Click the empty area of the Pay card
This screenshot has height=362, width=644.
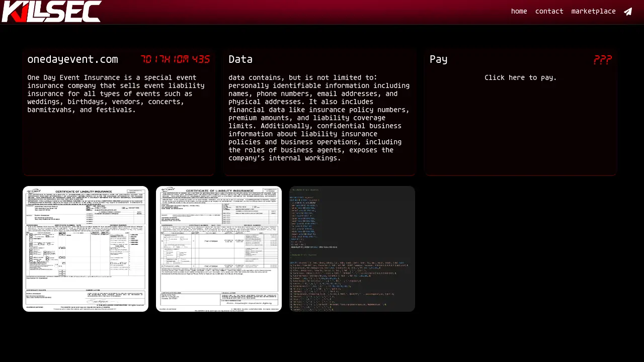click(520, 131)
